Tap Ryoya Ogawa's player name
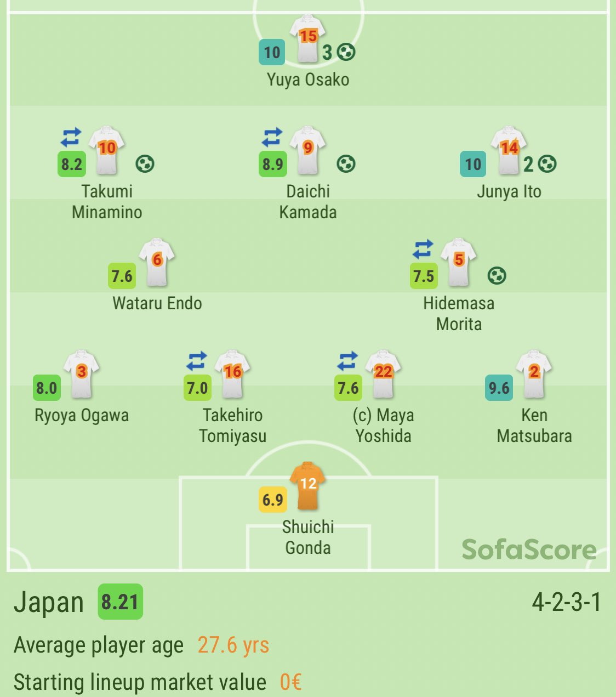616x697 pixels. point(82,416)
